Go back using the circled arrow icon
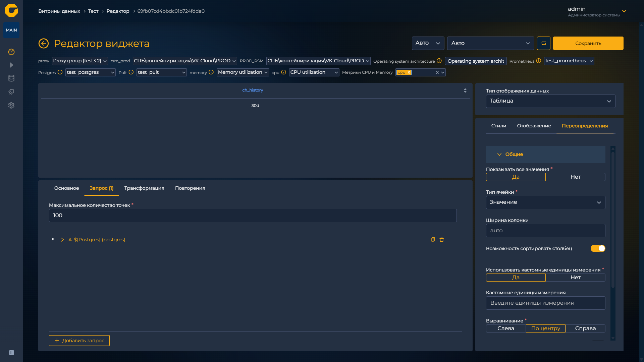 click(44, 43)
